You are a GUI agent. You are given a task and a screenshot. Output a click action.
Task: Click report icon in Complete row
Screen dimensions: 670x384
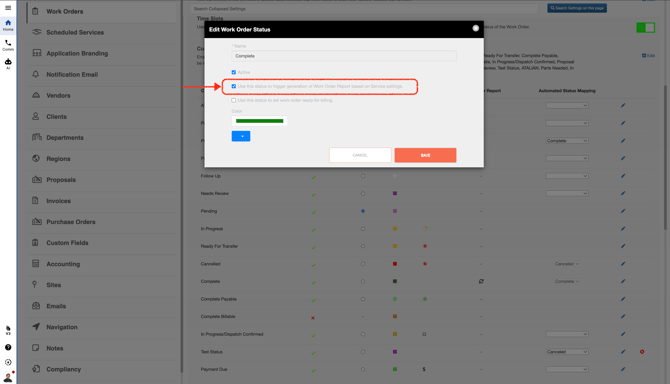pos(481,281)
